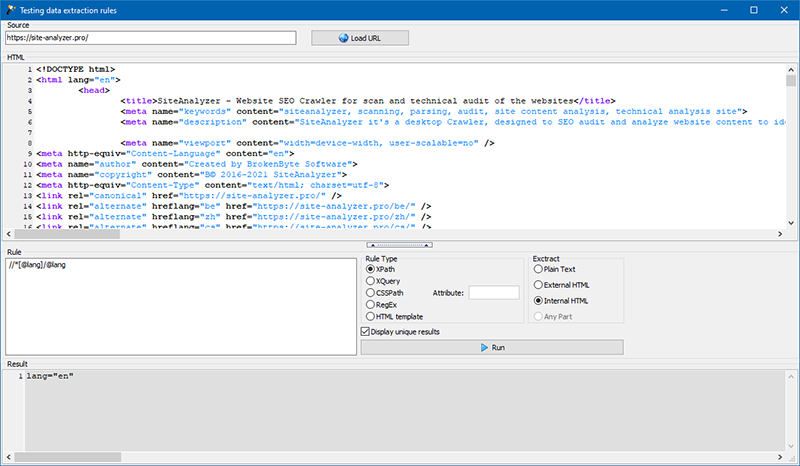This screenshot has height=466, width=800.
Task: Set extraction to Plain Text
Action: click(555, 269)
